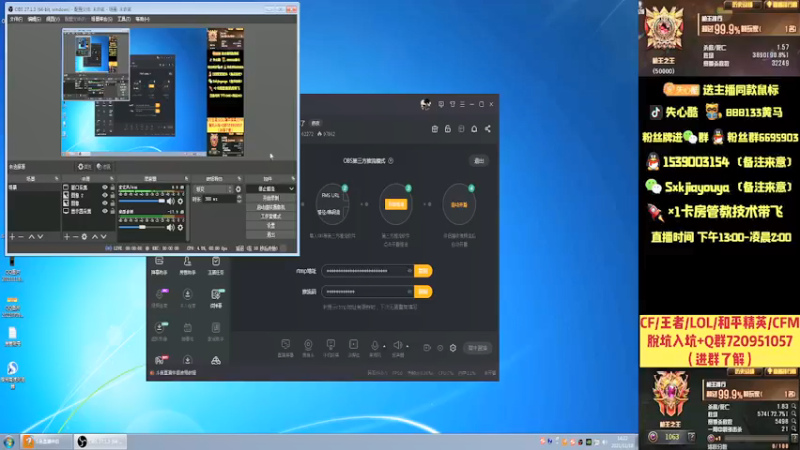Copy the rtmp address with yellow button

point(423,271)
